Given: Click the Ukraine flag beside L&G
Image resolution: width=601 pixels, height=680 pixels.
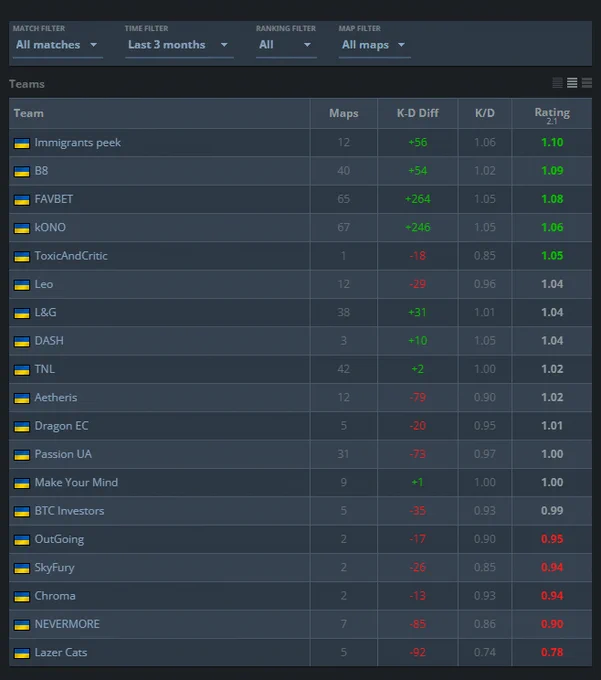Looking at the screenshot, I should coord(22,313).
